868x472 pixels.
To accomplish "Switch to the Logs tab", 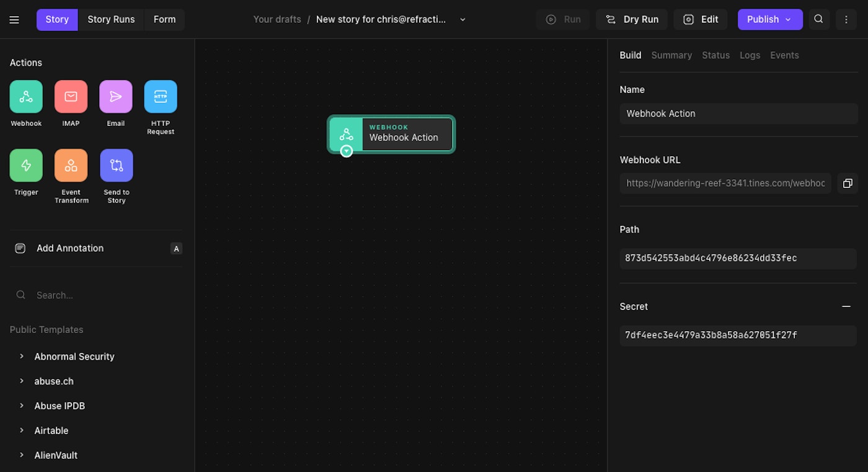I will [x=750, y=55].
